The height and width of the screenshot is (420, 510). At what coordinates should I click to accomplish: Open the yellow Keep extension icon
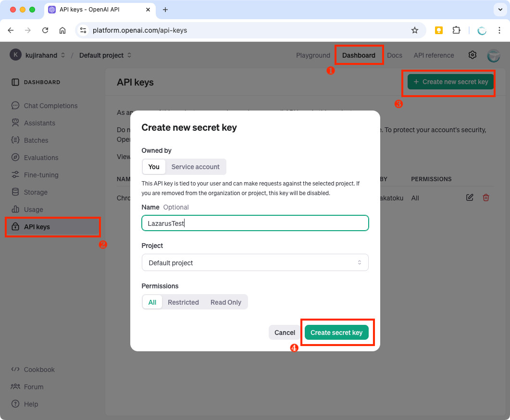pyautogui.click(x=439, y=30)
